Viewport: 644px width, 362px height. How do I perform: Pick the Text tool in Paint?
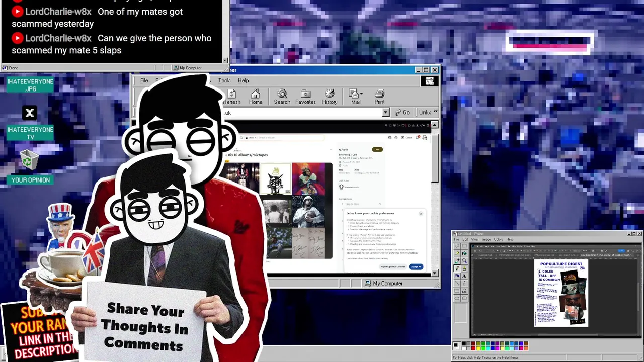click(x=464, y=276)
